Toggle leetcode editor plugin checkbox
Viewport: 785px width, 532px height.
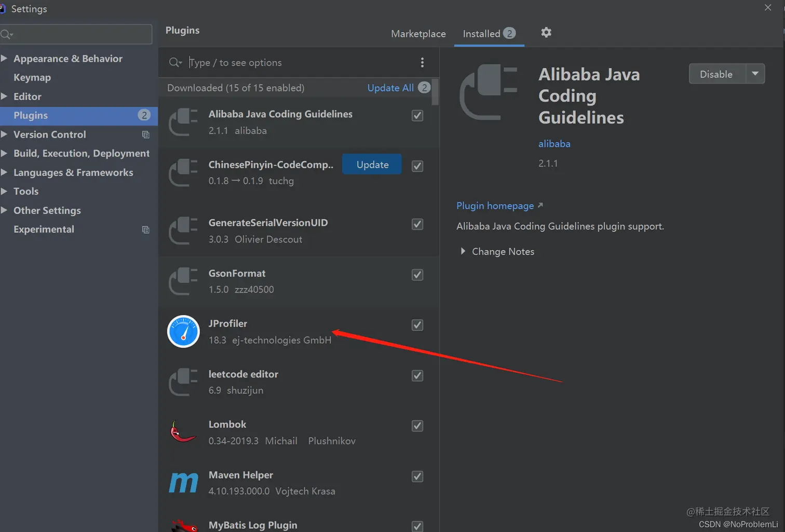(417, 375)
